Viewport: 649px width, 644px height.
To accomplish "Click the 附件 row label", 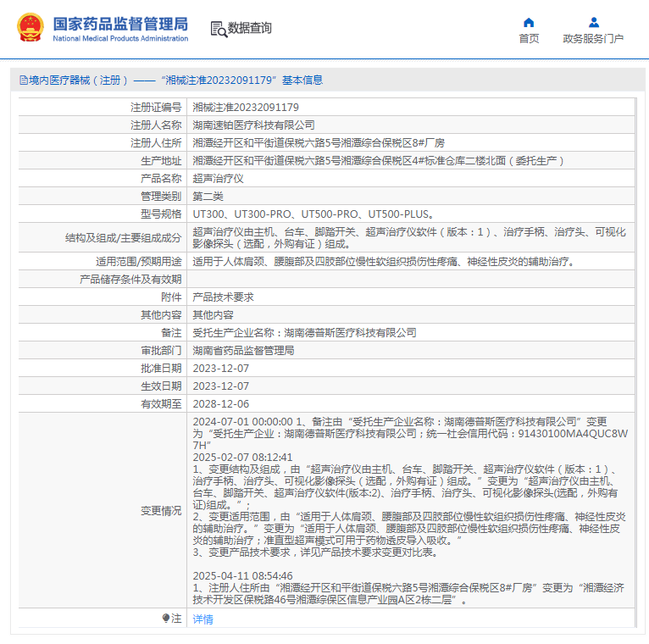I will pyautogui.click(x=171, y=297).
